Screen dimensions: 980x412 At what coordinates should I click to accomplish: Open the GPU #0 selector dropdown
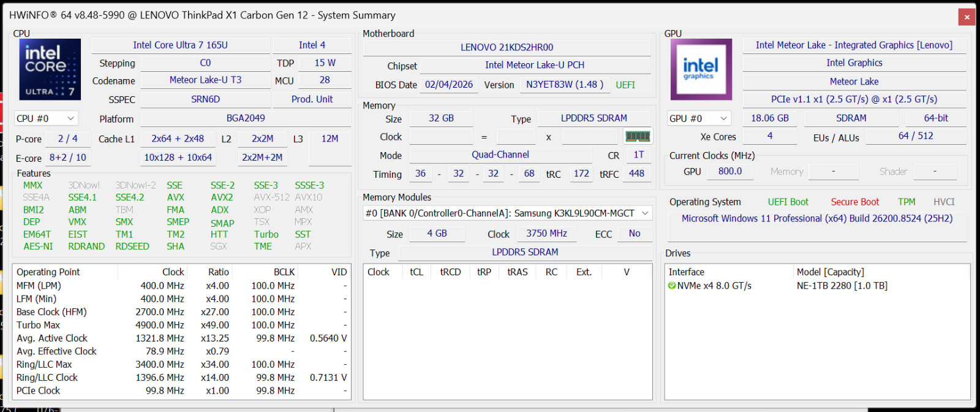pyautogui.click(x=699, y=118)
